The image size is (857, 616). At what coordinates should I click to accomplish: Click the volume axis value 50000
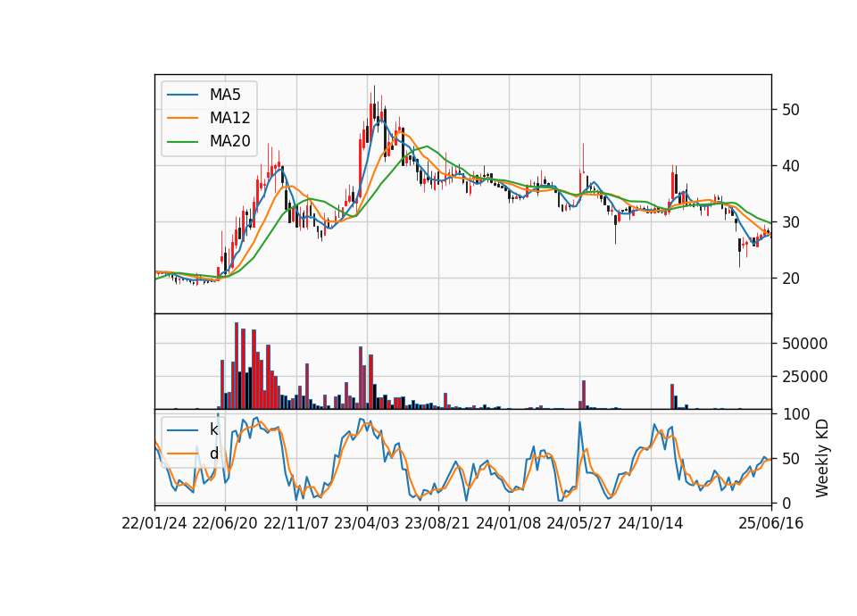(x=804, y=344)
